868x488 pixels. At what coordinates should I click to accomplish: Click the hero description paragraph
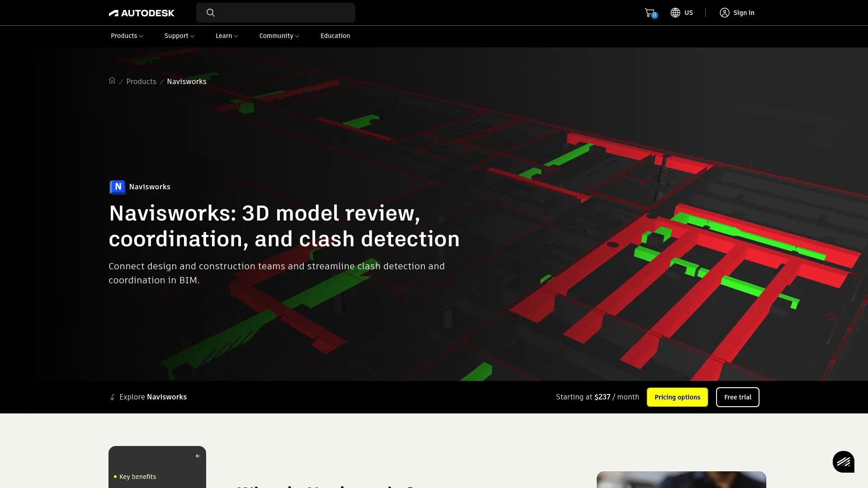pos(277,273)
